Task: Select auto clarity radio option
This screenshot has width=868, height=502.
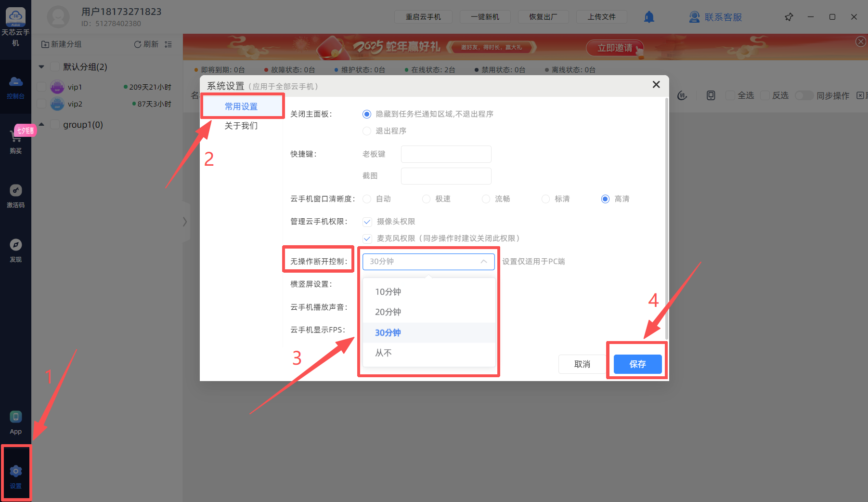Action: point(367,199)
